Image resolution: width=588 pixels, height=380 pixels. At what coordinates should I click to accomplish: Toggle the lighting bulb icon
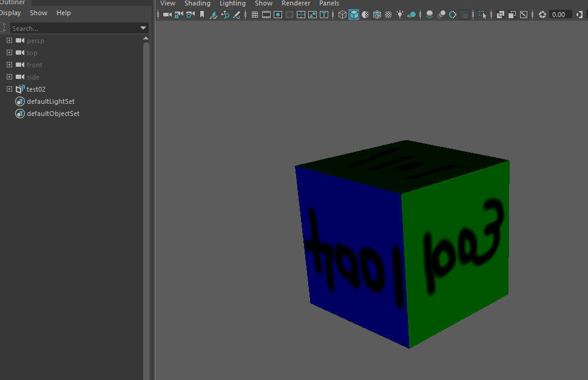[x=400, y=15]
